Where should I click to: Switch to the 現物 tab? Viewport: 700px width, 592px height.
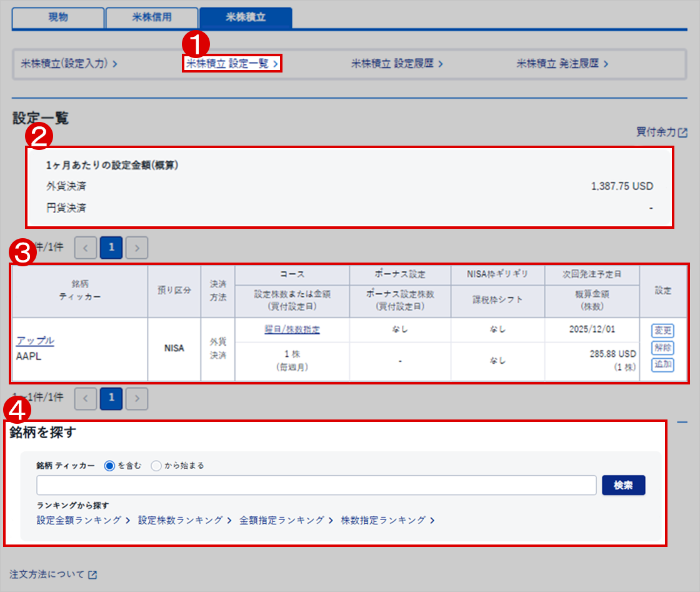point(57,18)
